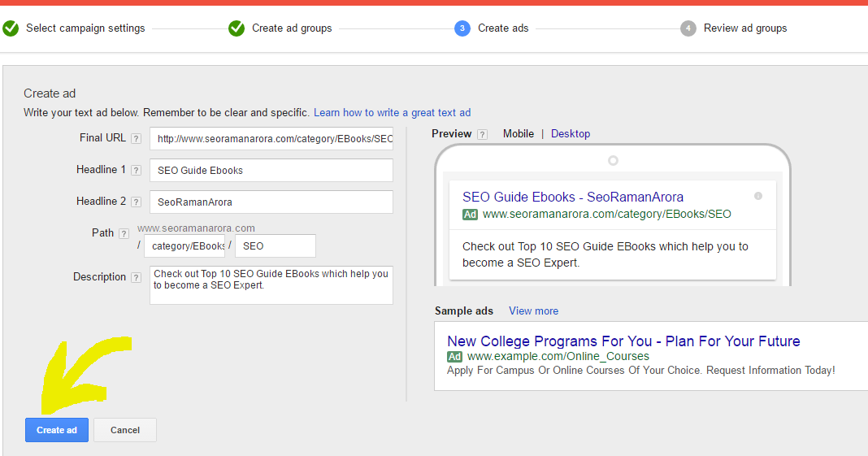Select the Create ads step label
Viewport: 868px width, 456px height.
pyautogui.click(x=503, y=28)
